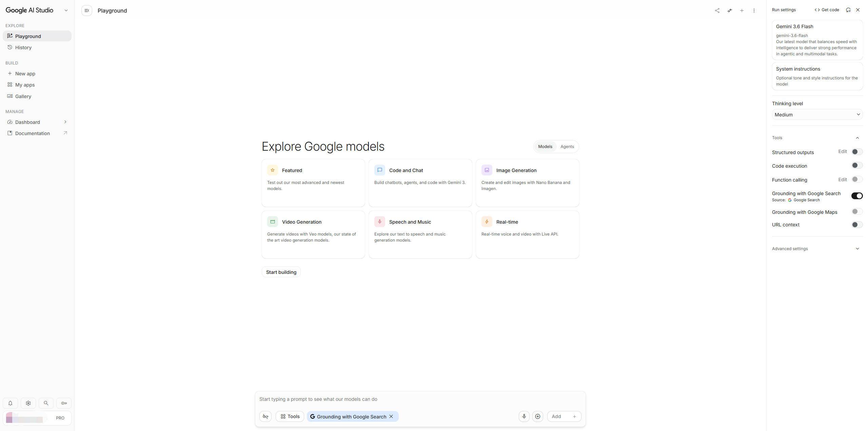Open History in the sidebar
868x431 pixels.
[x=37, y=48]
